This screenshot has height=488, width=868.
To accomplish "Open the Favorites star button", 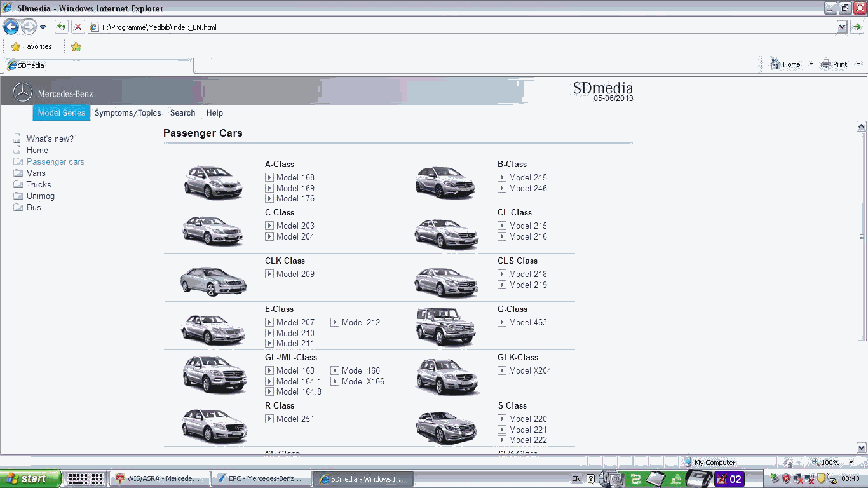I will point(31,46).
